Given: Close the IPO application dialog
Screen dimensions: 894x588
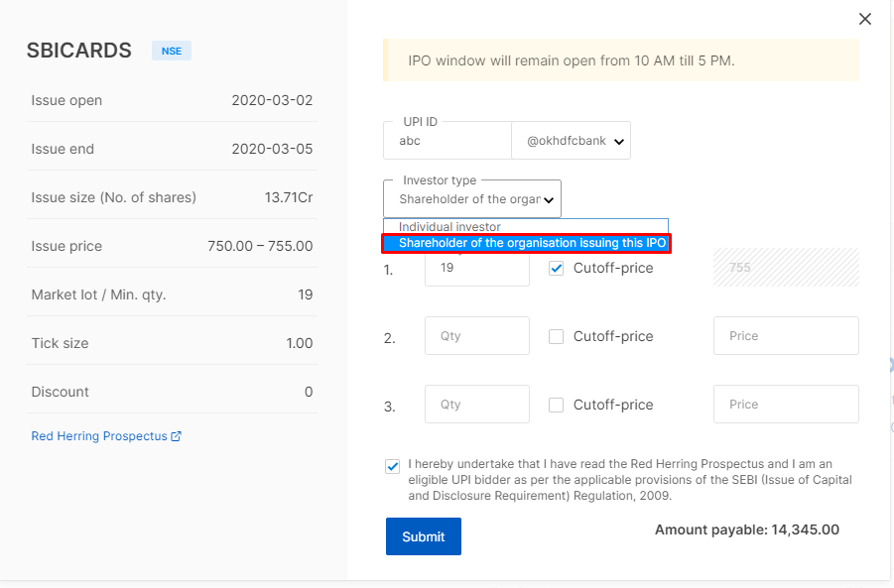Looking at the screenshot, I should pyautogui.click(x=865, y=19).
